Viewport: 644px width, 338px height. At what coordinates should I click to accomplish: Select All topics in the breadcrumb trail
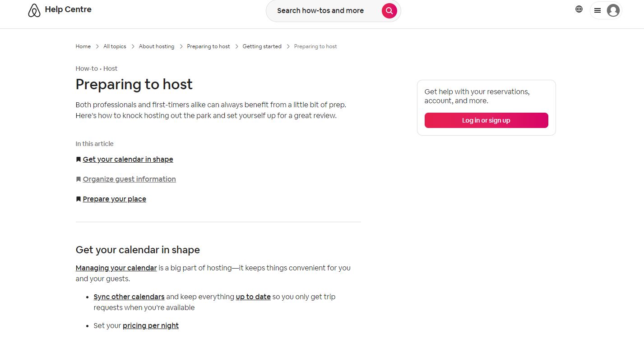[x=114, y=46]
